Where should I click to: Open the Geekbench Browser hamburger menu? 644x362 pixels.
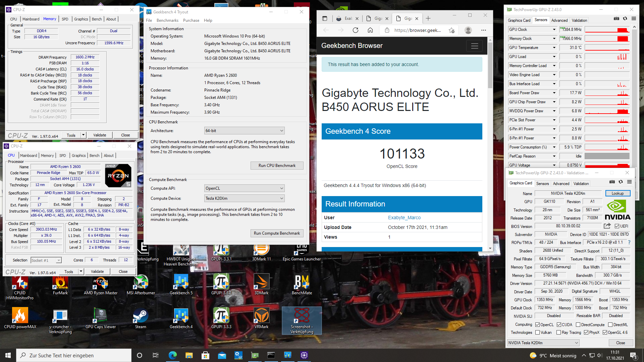coord(474,46)
